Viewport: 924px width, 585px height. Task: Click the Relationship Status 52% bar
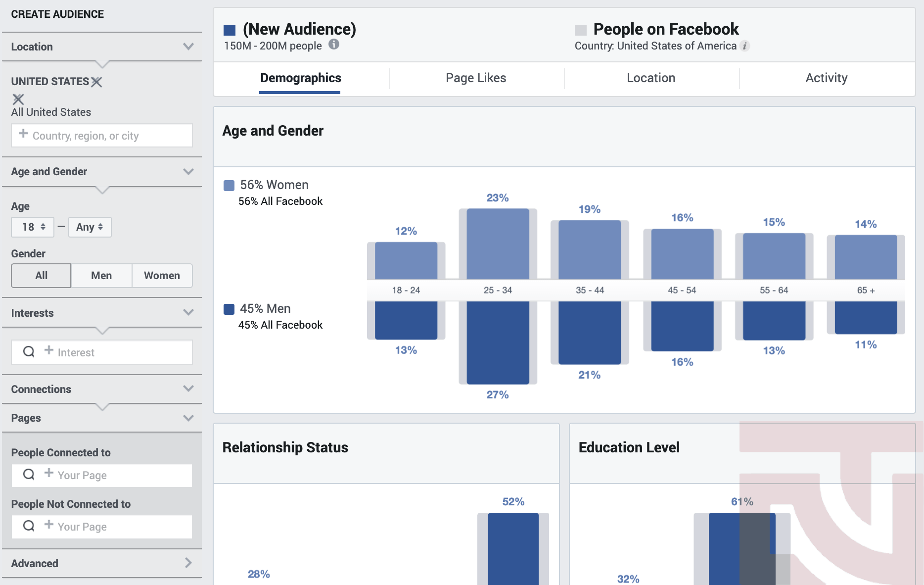click(x=513, y=549)
